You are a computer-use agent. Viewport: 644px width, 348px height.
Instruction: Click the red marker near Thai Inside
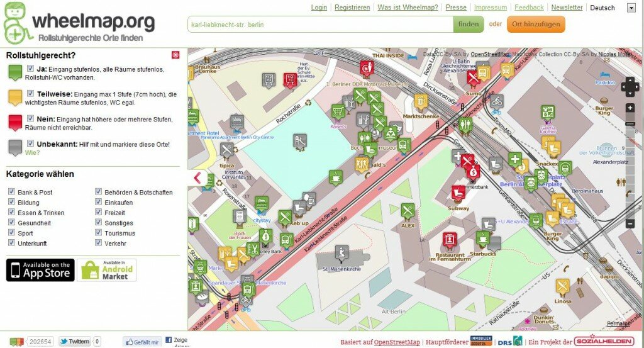pos(367,69)
